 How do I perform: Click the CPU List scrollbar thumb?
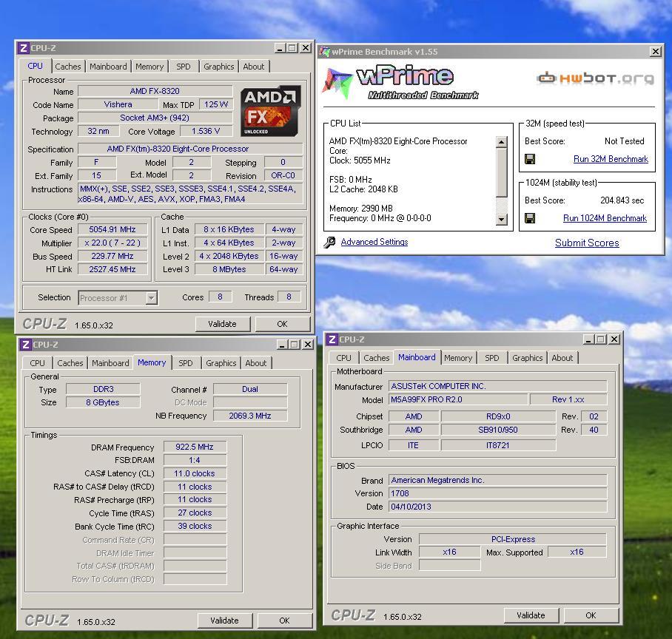tap(502, 172)
